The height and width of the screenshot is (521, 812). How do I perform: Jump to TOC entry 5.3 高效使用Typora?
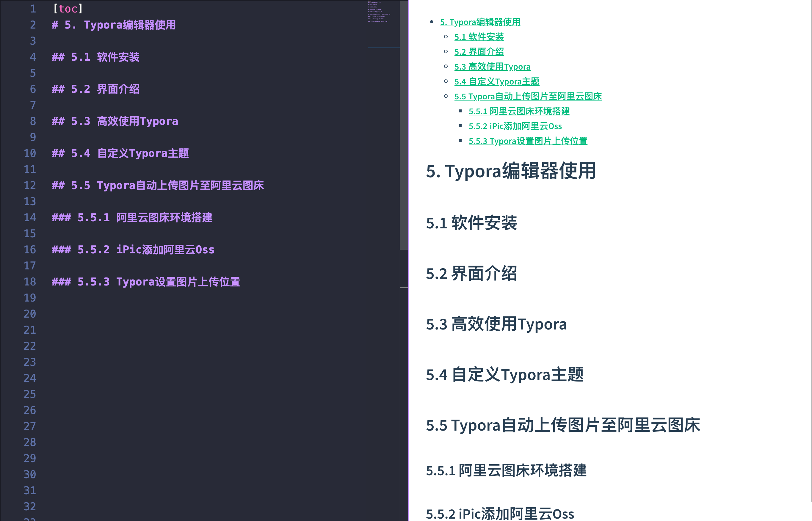click(x=492, y=67)
